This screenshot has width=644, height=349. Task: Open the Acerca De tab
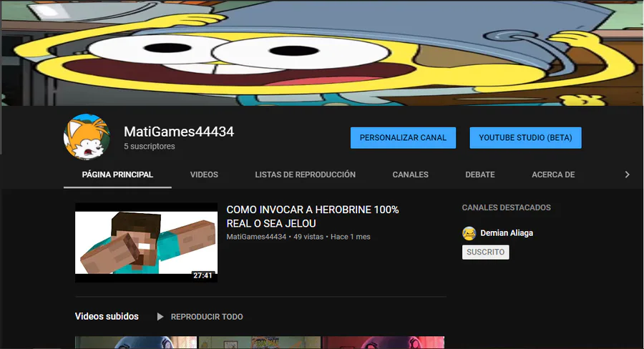553,174
